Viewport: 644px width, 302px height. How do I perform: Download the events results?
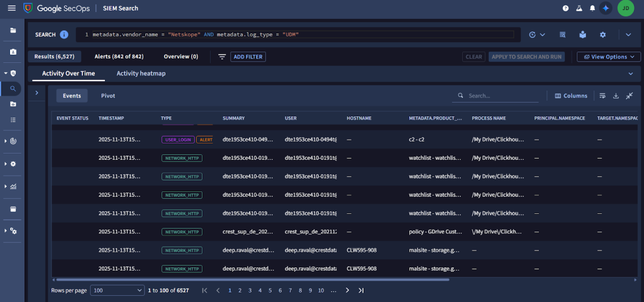(616, 96)
